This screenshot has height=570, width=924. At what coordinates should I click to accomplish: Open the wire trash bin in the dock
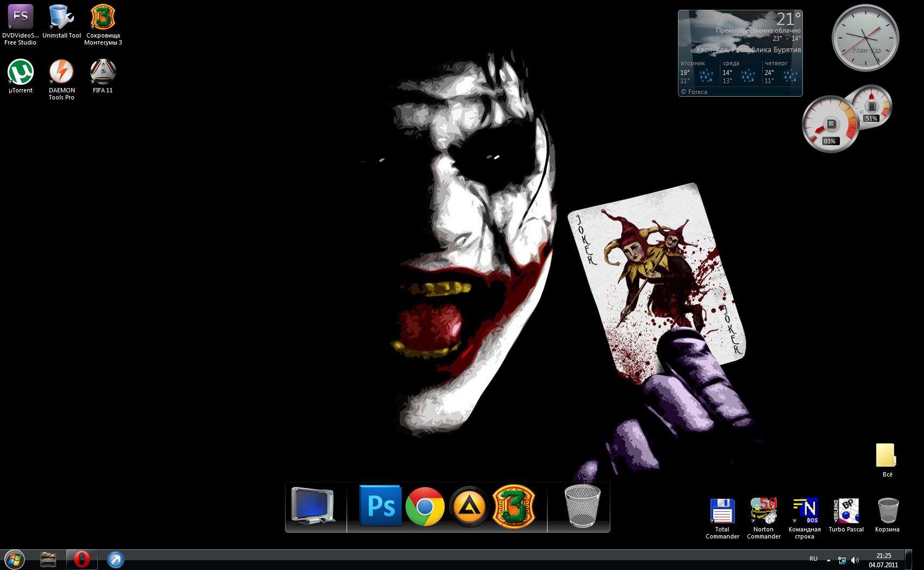coord(582,506)
